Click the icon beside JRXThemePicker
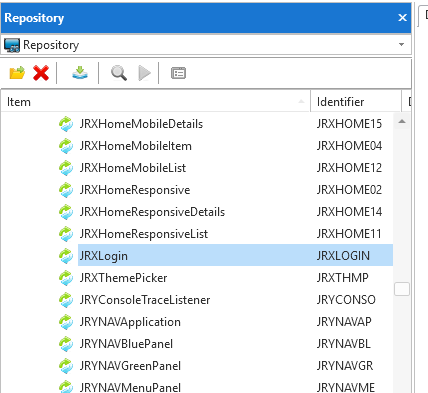428x393 pixels. (x=66, y=278)
